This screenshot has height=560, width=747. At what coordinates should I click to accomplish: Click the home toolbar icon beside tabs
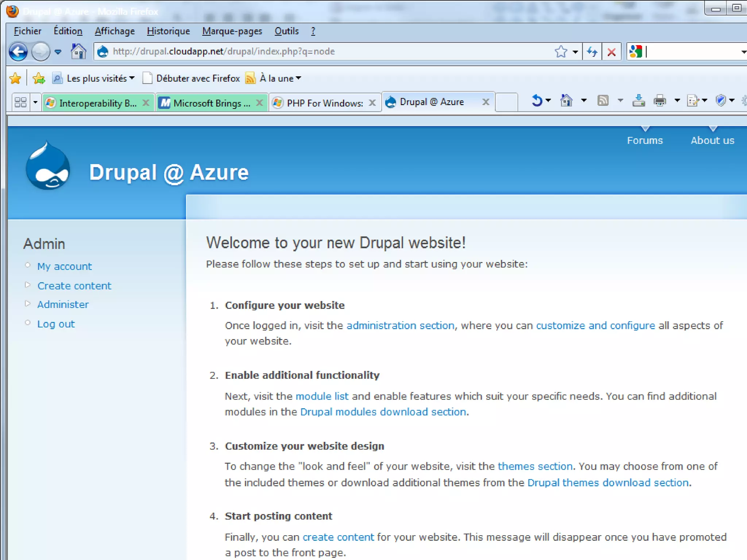pyautogui.click(x=566, y=100)
